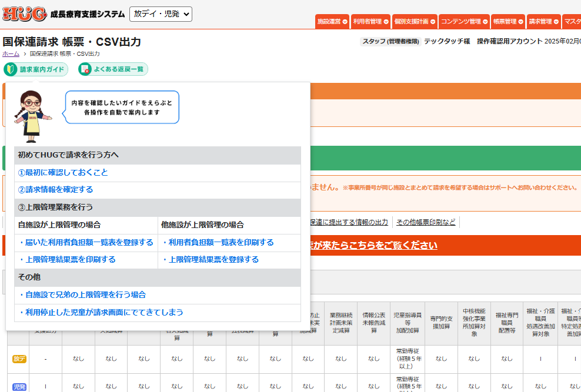Viewport: 581px width, 392px height.
Task: Expand the コンテンツ管理 navigation menu
Action: coord(464,22)
